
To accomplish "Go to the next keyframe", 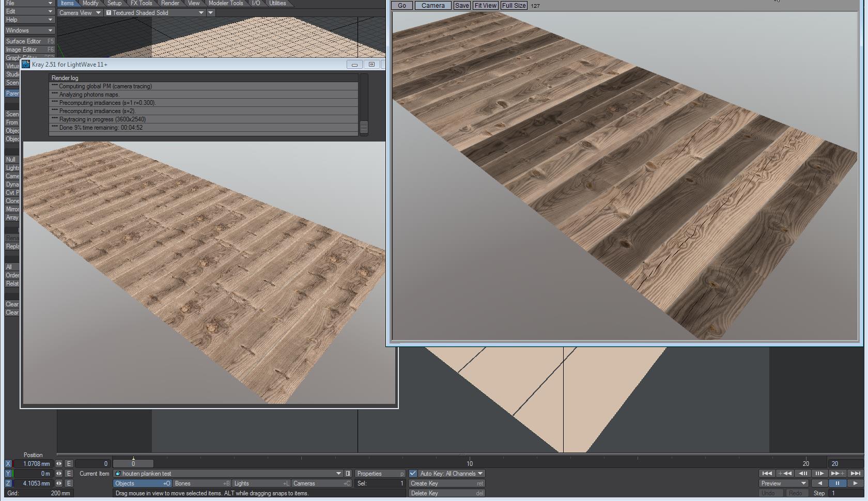I will pyautogui.click(x=837, y=473).
